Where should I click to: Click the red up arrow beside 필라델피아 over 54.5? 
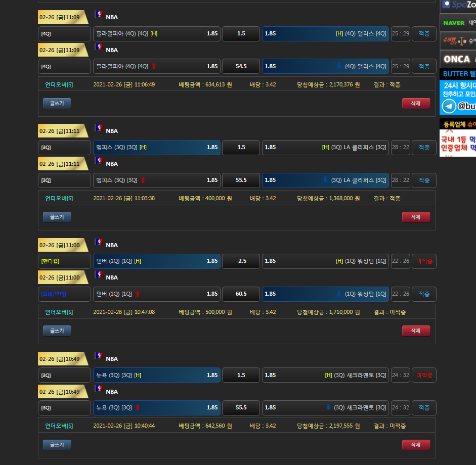coord(154,66)
